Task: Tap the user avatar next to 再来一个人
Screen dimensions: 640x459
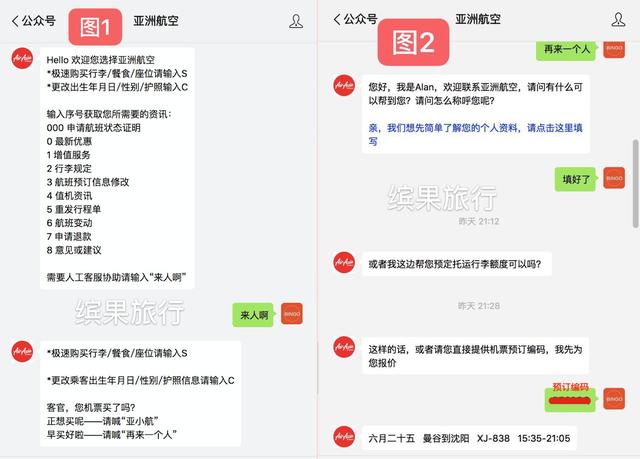Action: coord(614,48)
